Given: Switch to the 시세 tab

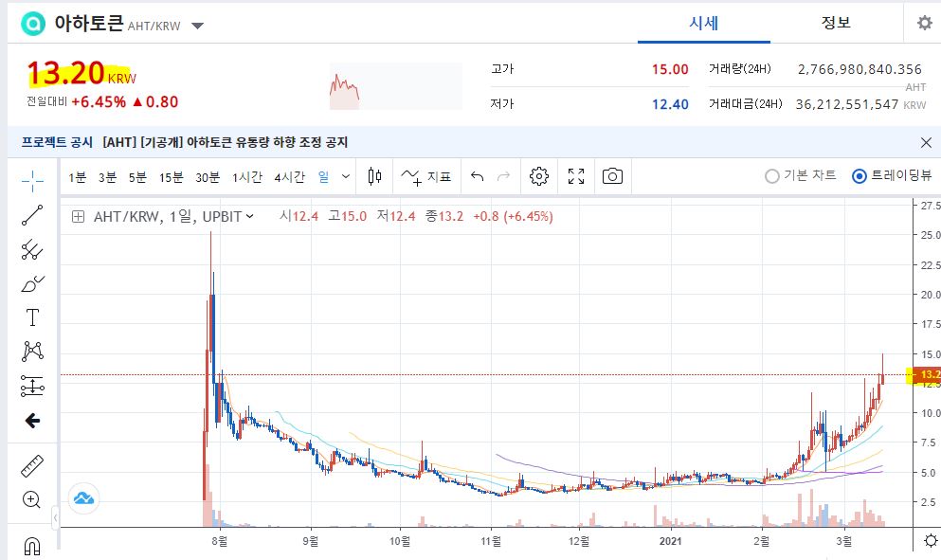Looking at the screenshot, I should click(x=704, y=23).
